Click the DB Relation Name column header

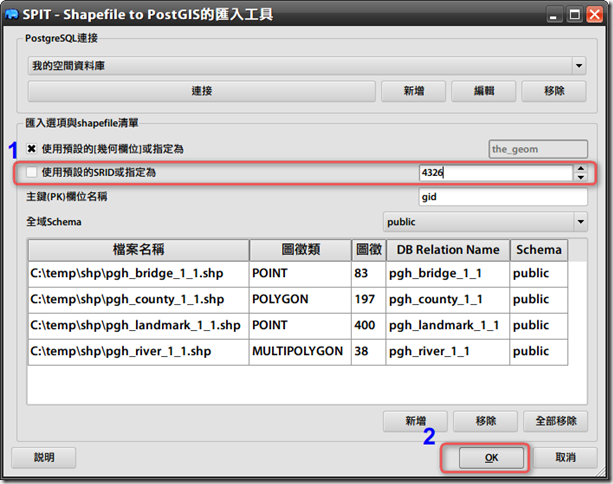pyautogui.click(x=448, y=250)
